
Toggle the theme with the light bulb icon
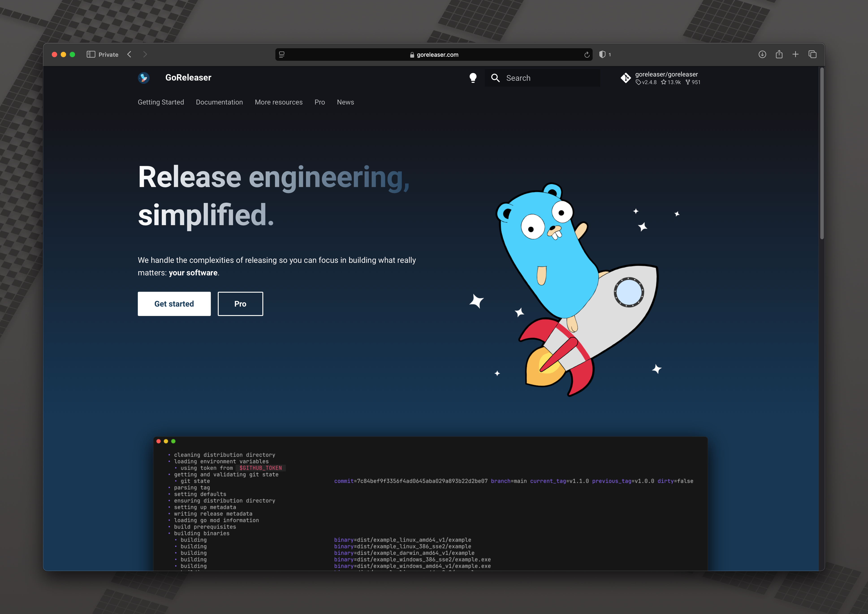pos(474,78)
